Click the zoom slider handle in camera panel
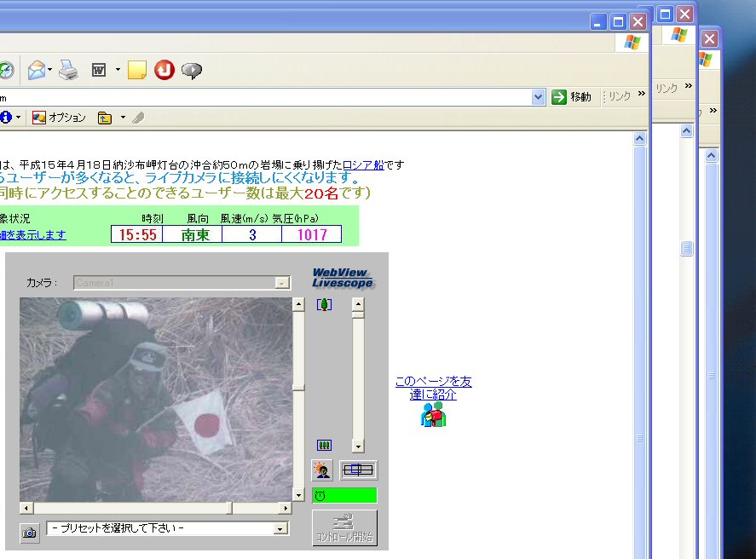This screenshot has width=756, height=559. 358,314
